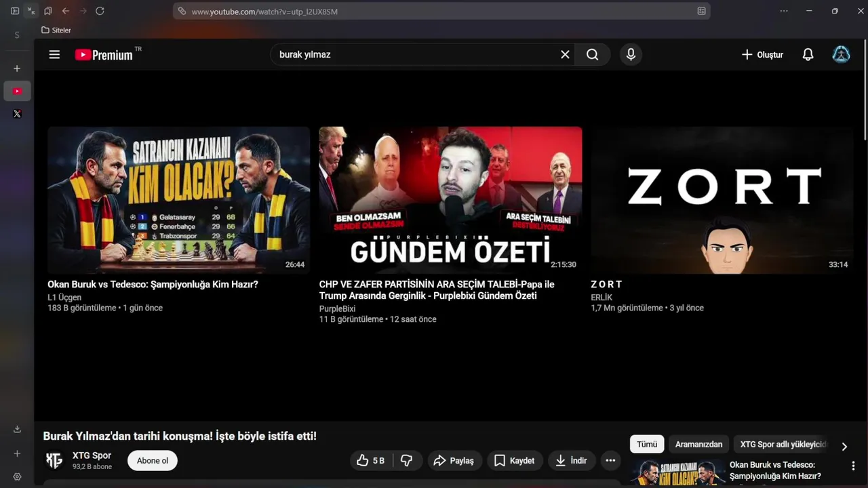Viewport: 868px width, 488px height.
Task: Add a new tab with the top sidebar plus
Action: [x=17, y=68]
